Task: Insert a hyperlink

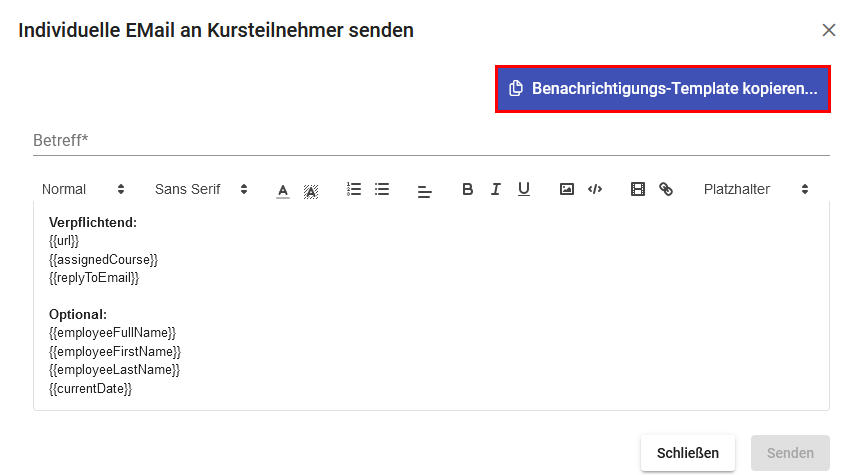Action: (666, 189)
